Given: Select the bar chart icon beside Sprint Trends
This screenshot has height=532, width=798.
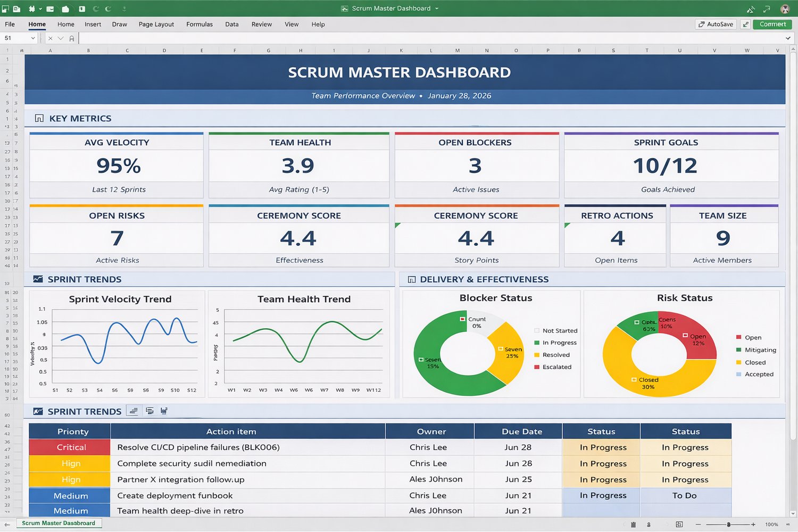Looking at the screenshot, I should click(x=164, y=410).
